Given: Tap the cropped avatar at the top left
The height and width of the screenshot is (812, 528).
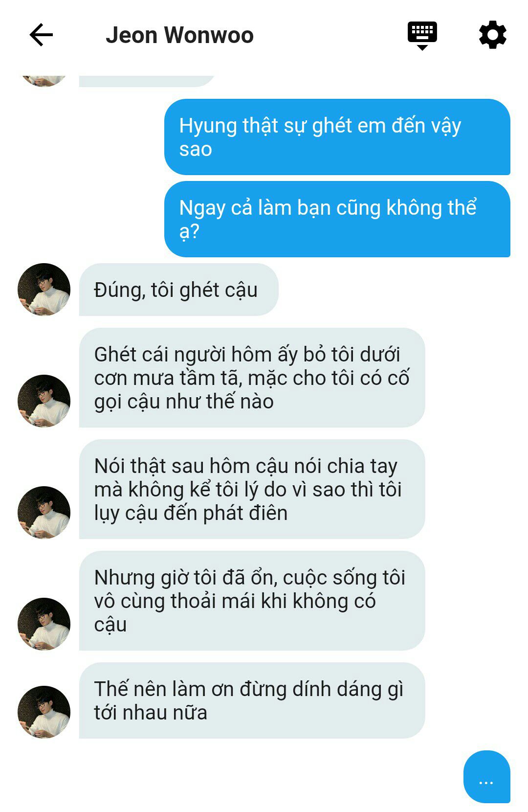Looking at the screenshot, I should (x=44, y=81).
